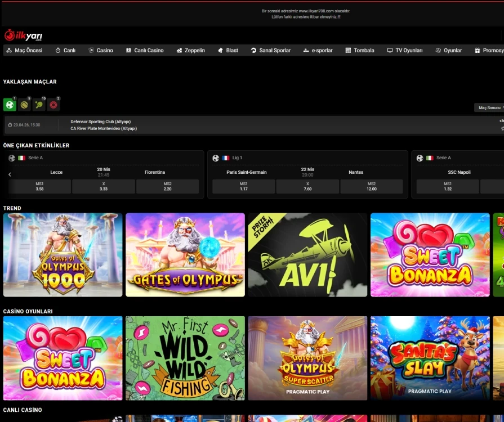Go to previous featured event arrow
Viewport: 504px width, 422px height.
(x=10, y=174)
